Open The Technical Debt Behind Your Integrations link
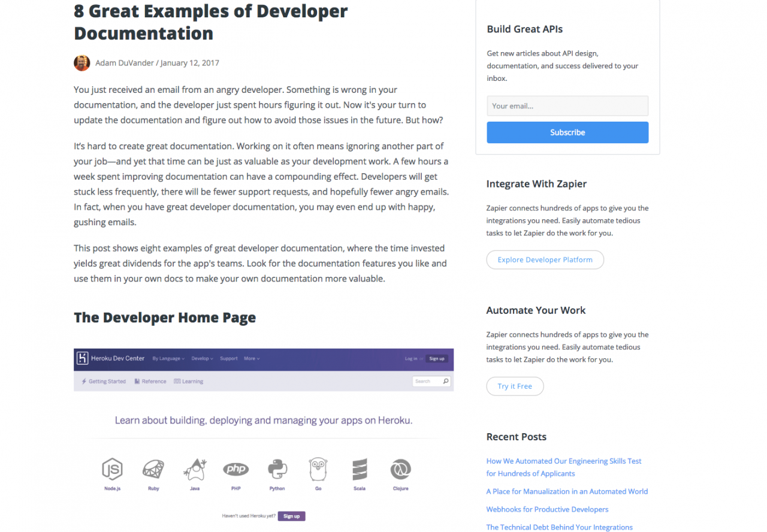The height and width of the screenshot is (532, 767). point(559,527)
